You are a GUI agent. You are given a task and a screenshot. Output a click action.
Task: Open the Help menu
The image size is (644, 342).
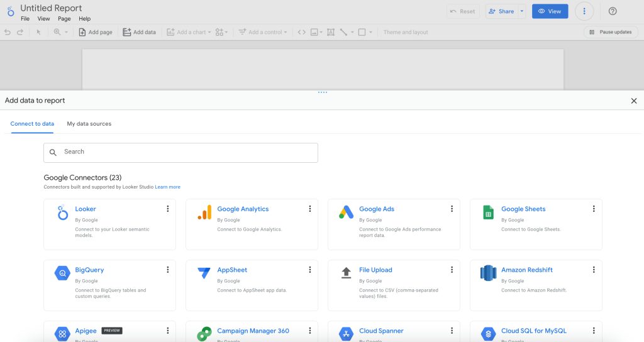[x=85, y=19]
